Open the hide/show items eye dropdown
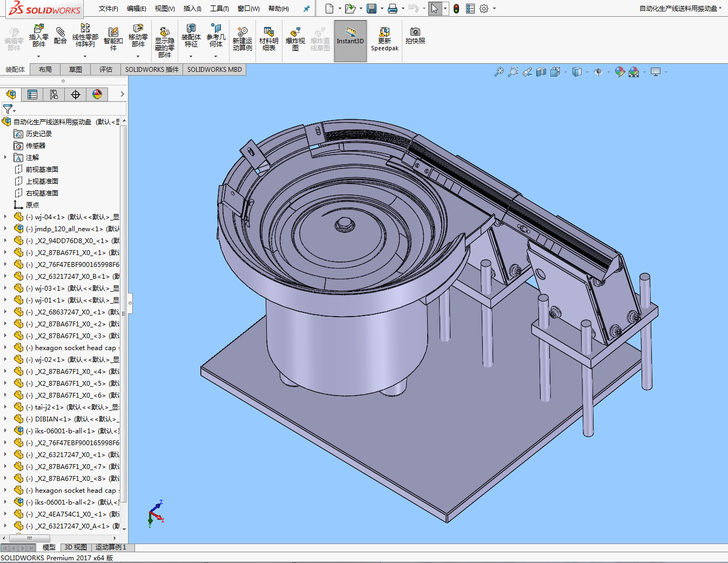 [x=599, y=72]
